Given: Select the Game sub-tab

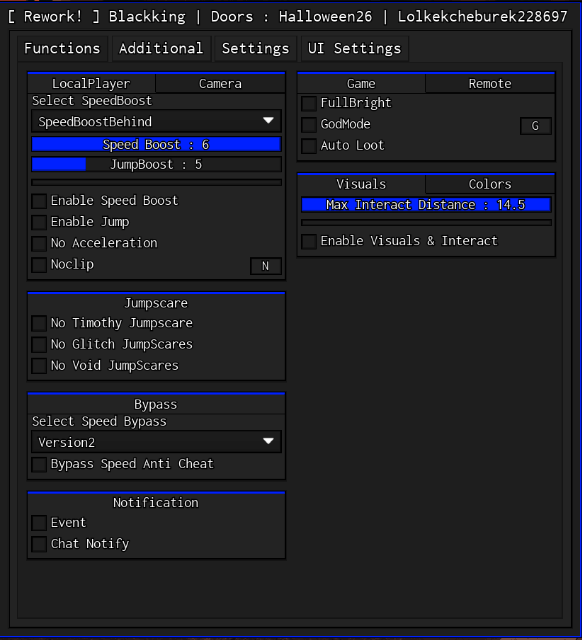Looking at the screenshot, I should click(361, 84).
